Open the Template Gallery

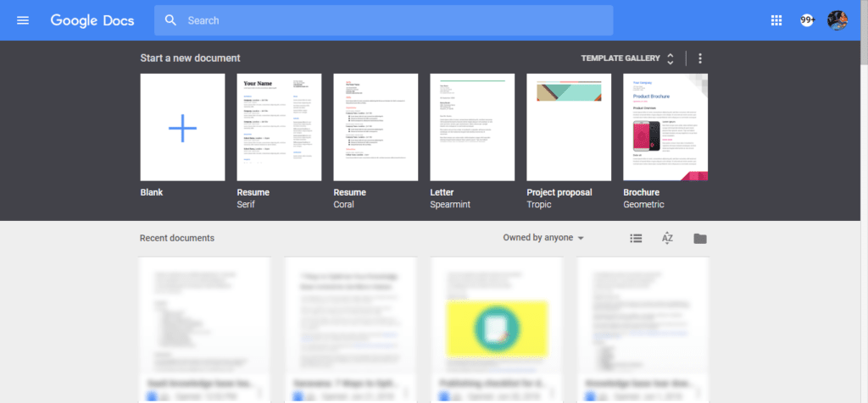coord(620,58)
